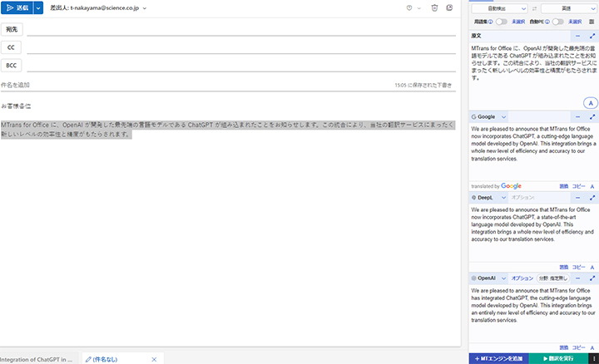Click the info icon next to 自動PE
This screenshot has width=599, height=364.
tap(547, 22)
